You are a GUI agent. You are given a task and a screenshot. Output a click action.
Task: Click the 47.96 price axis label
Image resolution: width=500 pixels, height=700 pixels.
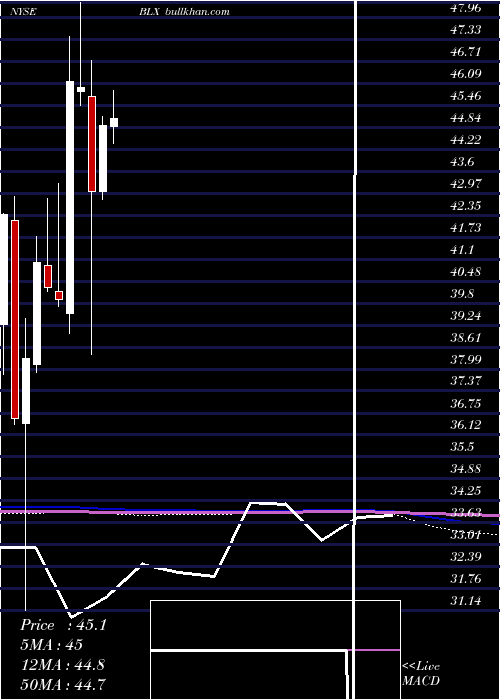(466, 8)
